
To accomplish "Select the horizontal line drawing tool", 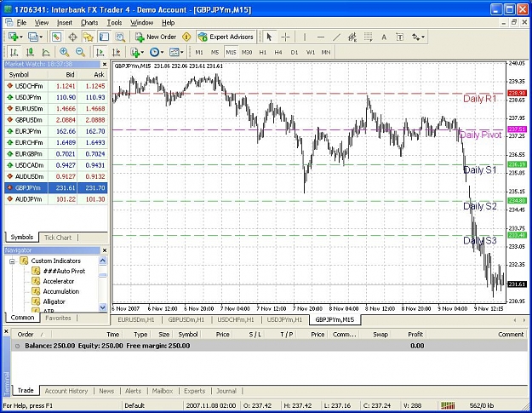I will [x=321, y=37].
